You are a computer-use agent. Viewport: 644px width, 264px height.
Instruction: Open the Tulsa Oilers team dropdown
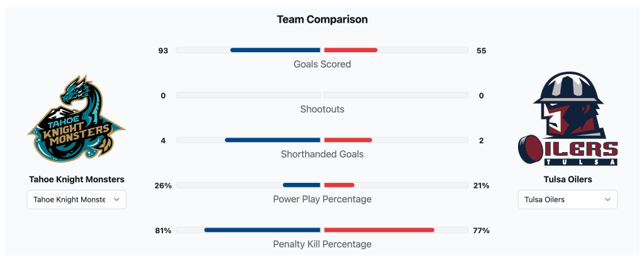click(x=567, y=199)
